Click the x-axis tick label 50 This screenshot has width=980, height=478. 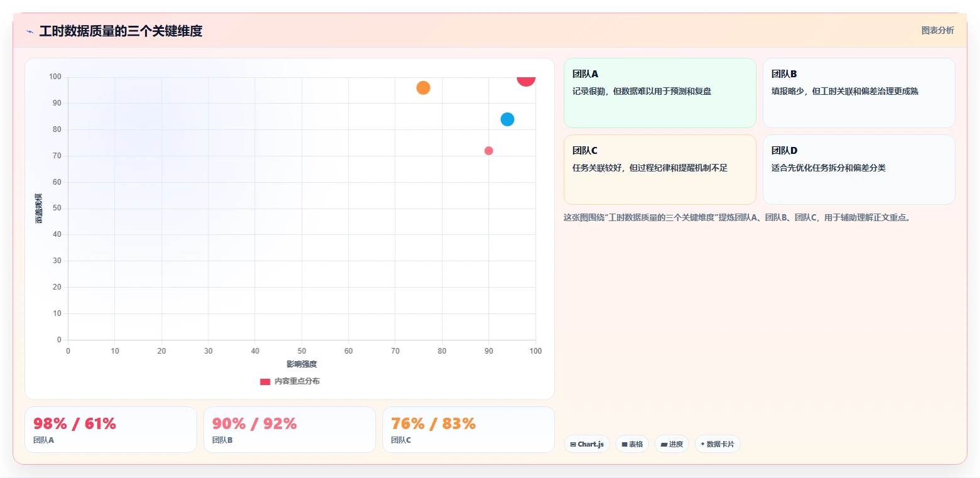(x=302, y=351)
